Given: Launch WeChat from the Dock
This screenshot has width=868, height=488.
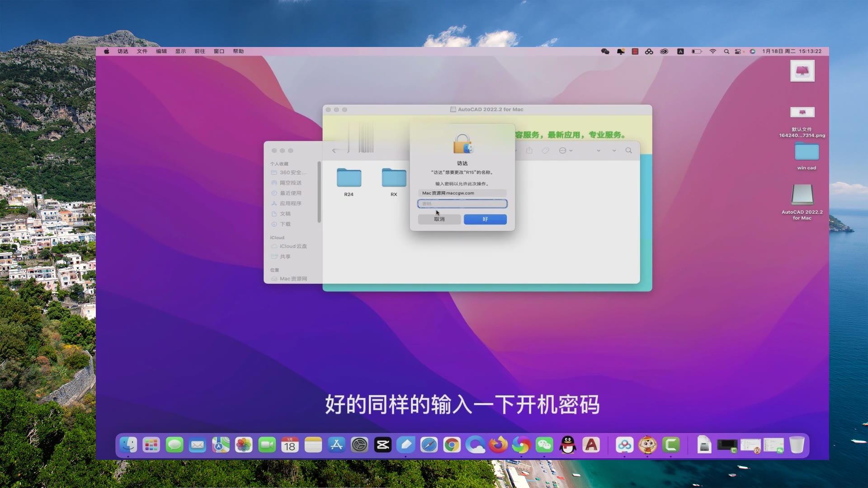Looking at the screenshot, I should [x=544, y=446].
